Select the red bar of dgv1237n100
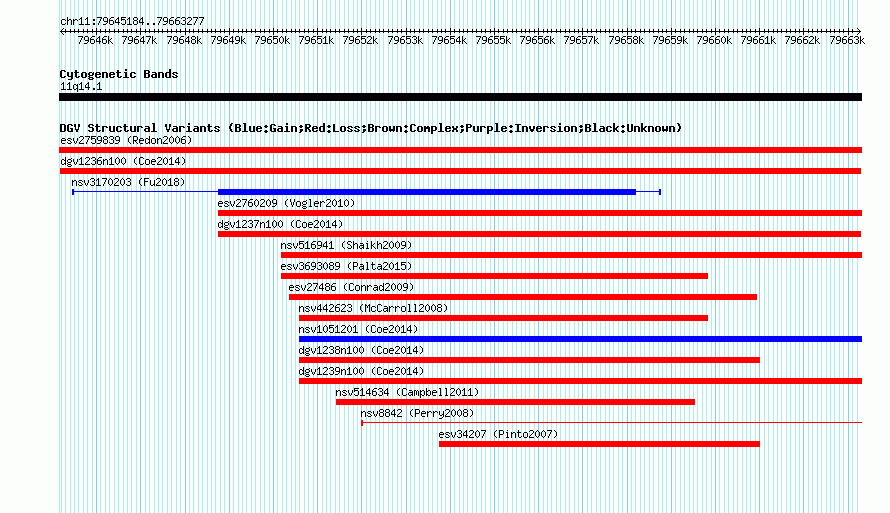 [539, 234]
